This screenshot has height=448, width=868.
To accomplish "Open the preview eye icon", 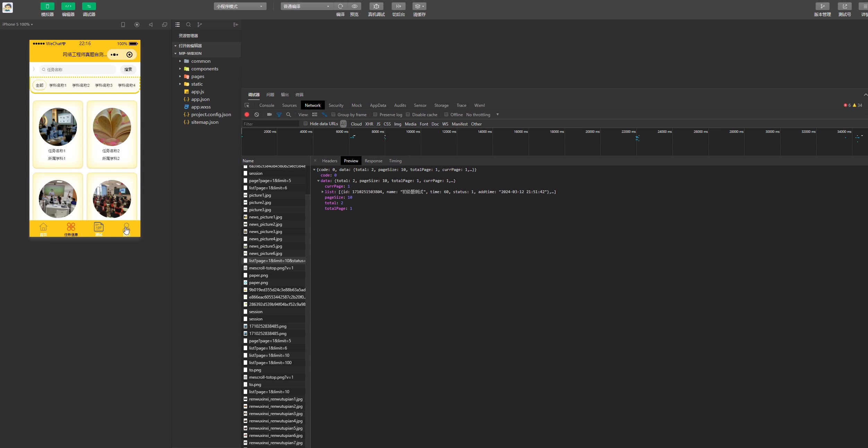I will 354,6.
